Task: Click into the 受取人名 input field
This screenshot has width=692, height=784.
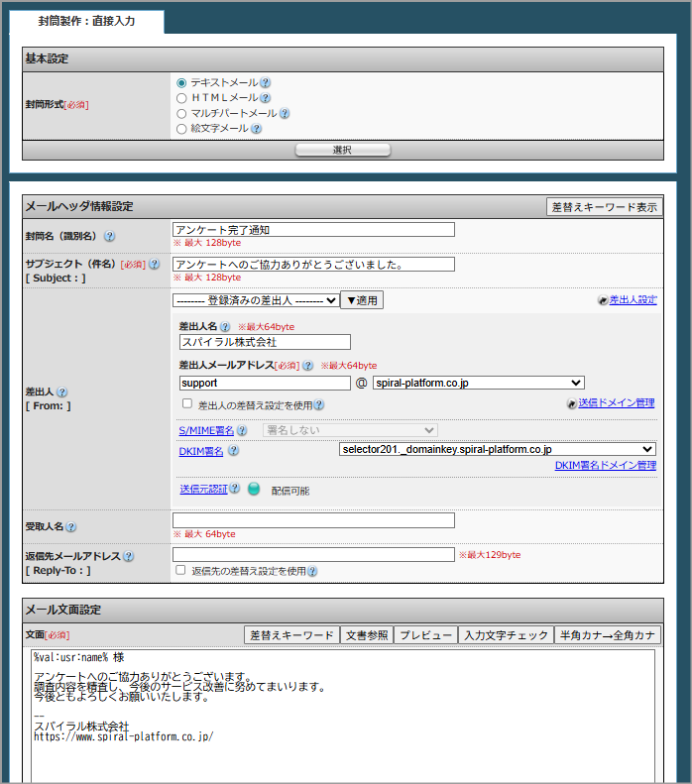Action: click(x=313, y=520)
